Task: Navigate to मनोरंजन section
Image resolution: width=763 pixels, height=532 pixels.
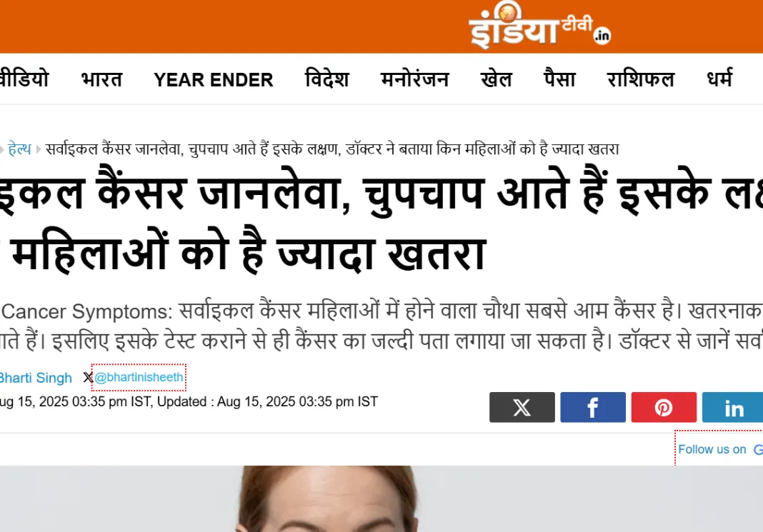Action: (x=414, y=79)
